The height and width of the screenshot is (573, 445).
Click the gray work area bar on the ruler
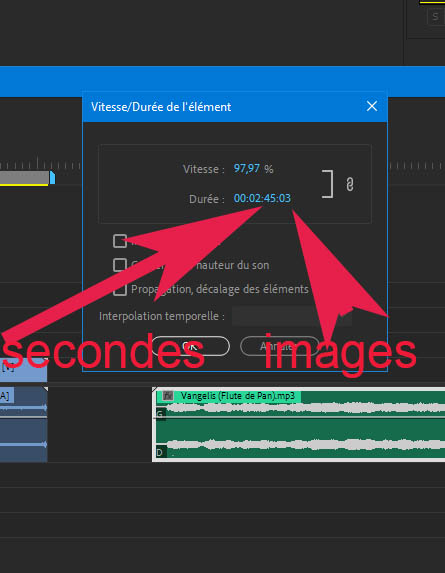tap(24, 178)
